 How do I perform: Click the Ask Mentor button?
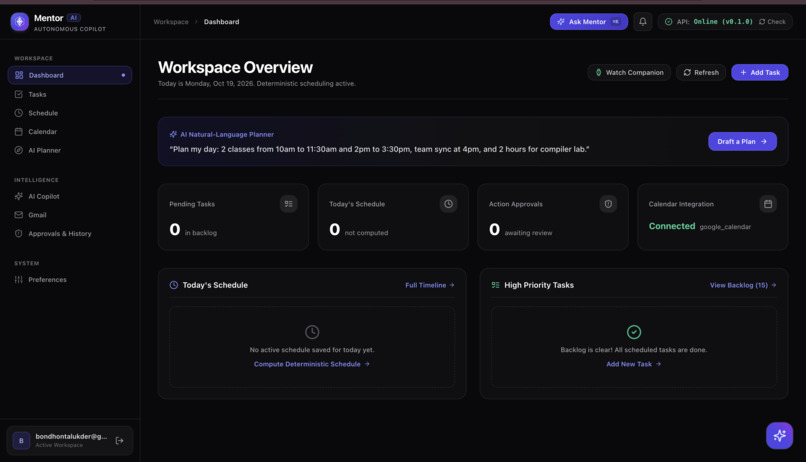coord(589,22)
